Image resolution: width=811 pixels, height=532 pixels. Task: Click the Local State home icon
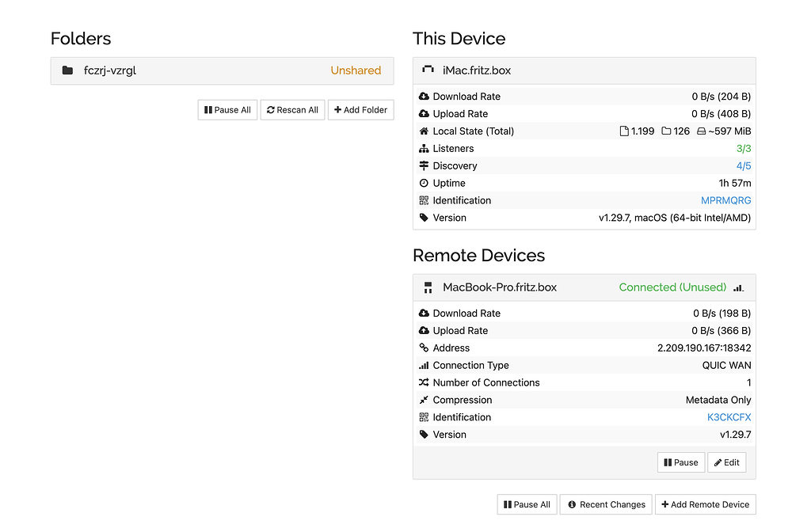[424, 131]
